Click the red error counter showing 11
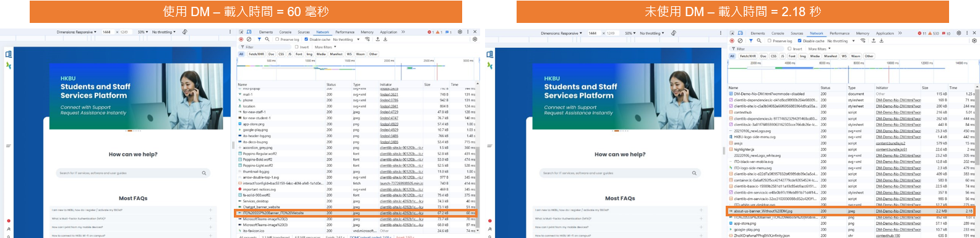The image size is (980, 238). [x=922, y=33]
